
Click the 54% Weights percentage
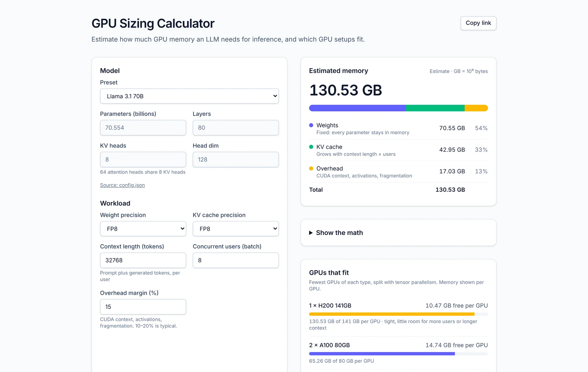click(x=481, y=128)
